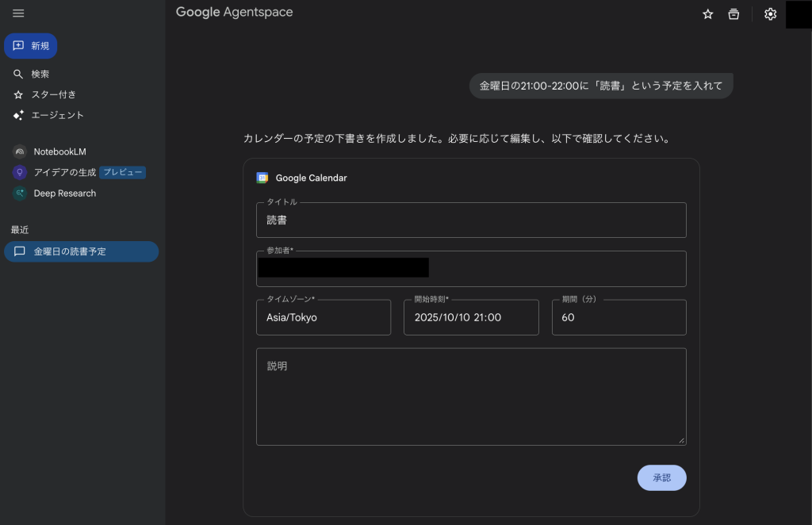Click the NotebookLM icon in sidebar
The height and width of the screenshot is (525, 812).
click(x=20, y=151)
